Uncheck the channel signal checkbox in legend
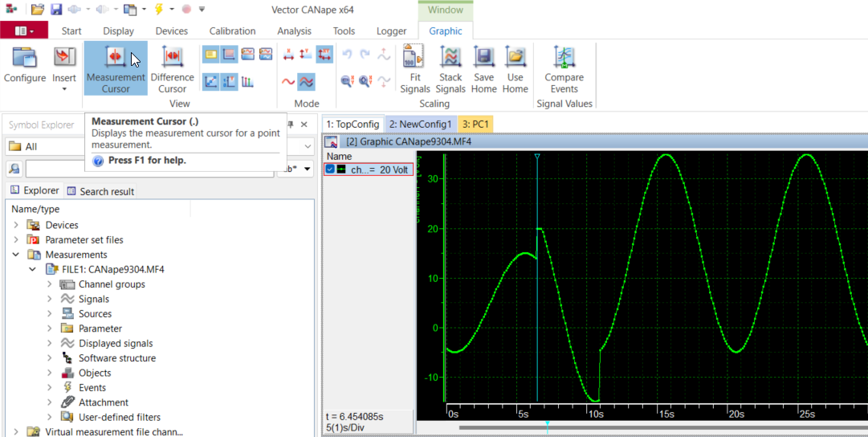Image resolution: width=868 pixels, height=437 pixels. pos(331,169)
